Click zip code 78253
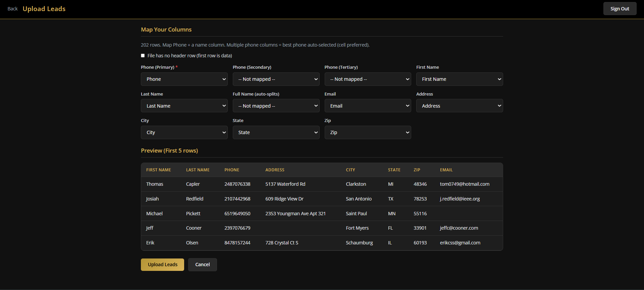644x290 pixels. coord(420,199)
